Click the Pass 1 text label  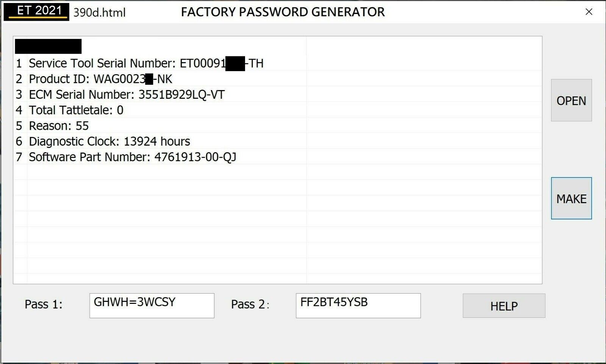44,305
